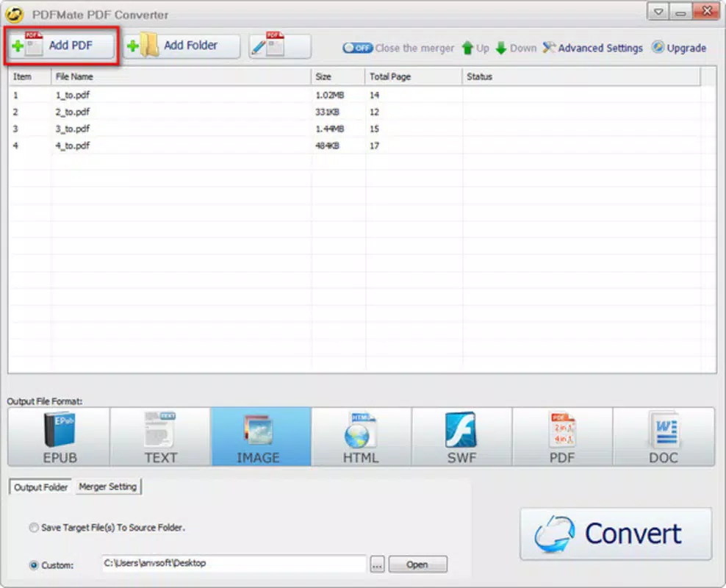
Task: Select PDF output format
Action: [562, 437]
